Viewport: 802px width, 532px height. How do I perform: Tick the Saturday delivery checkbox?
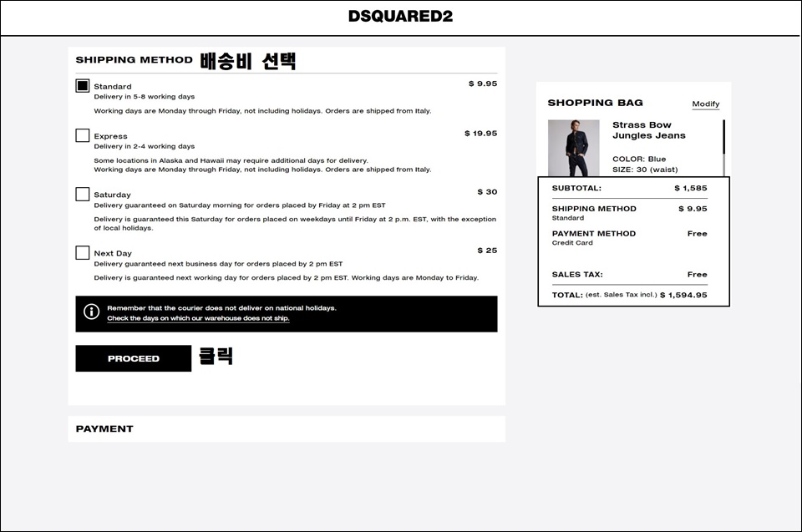[83, 194]
